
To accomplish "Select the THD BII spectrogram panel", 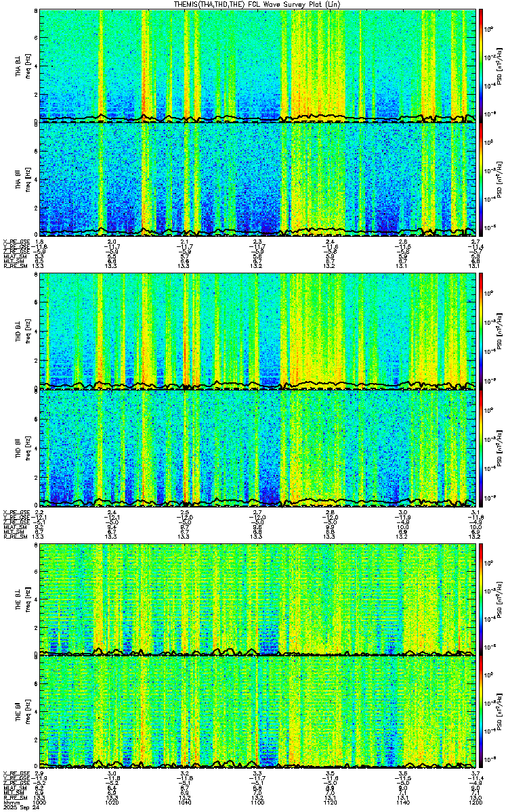I will [x=257, y=446].
